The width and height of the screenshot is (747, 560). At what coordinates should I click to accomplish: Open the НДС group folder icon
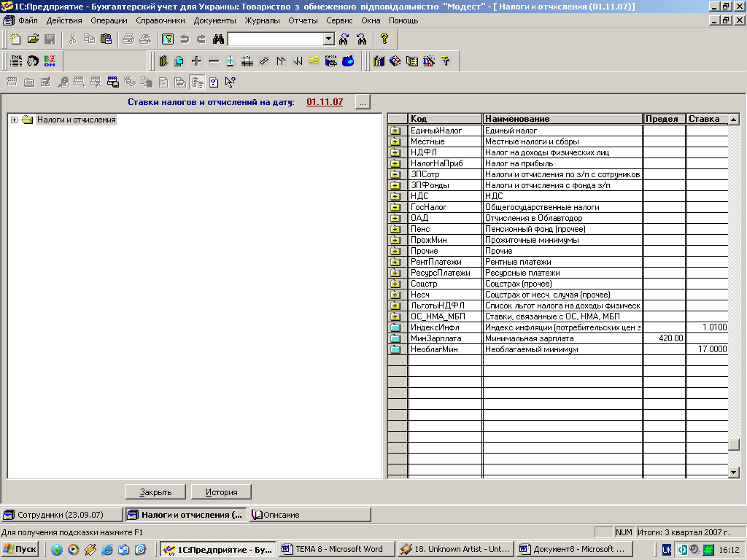pos(395,196)
